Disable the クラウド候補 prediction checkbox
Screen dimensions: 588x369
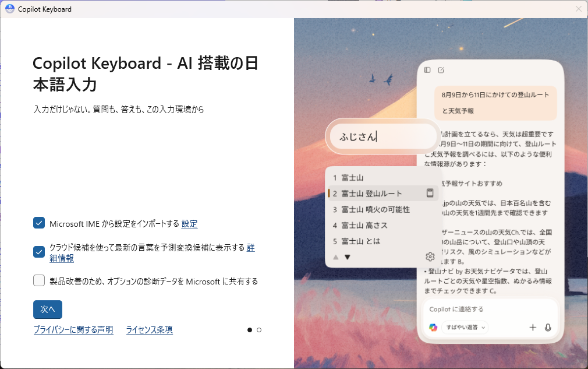click(x=39, y=252)
